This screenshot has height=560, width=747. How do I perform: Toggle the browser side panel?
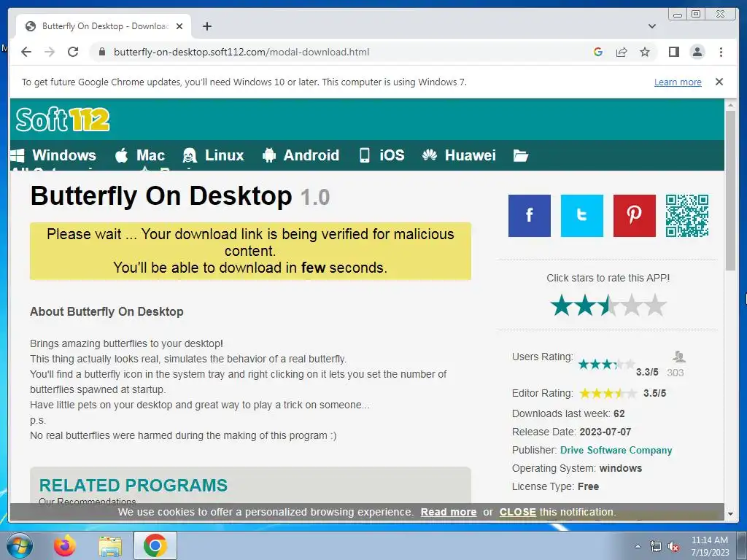coord(673,52)
